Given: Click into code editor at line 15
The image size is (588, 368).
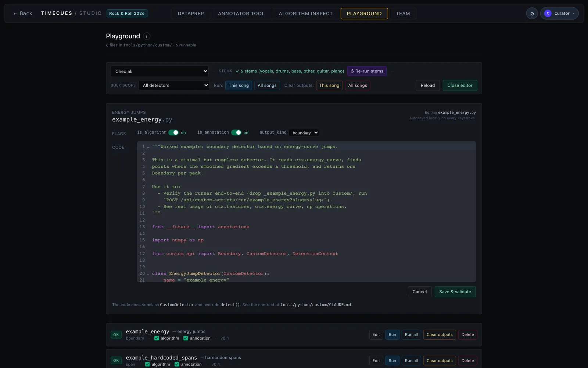Looking at the screenshot, I should (312, 240).
